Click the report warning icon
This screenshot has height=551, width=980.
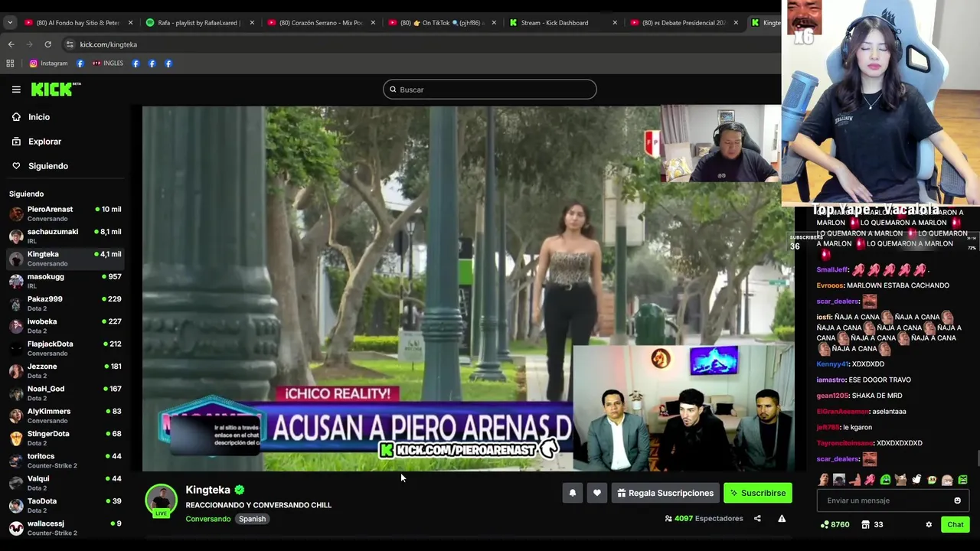coord(782,519)
